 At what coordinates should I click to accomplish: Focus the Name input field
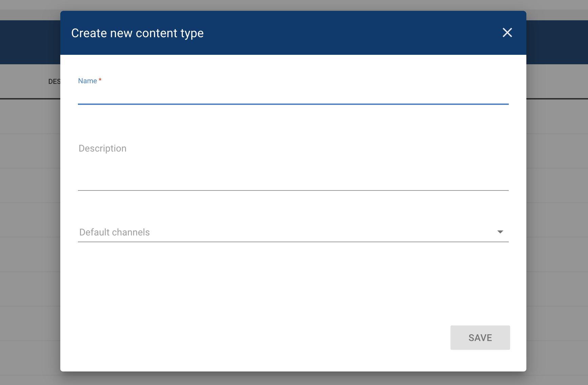(293, 95)
